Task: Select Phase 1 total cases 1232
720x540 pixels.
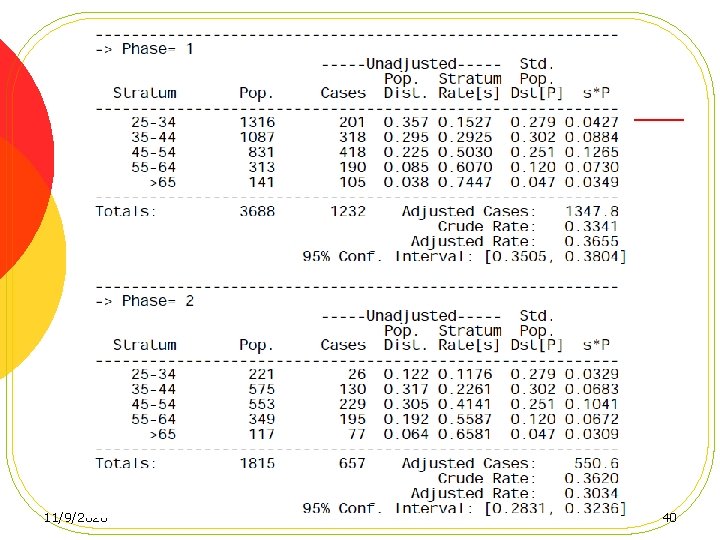Action: click(348, 211)
